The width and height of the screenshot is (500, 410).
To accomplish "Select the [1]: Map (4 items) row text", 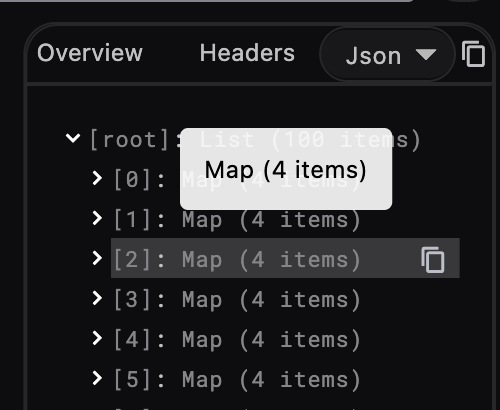I will (x=237, y=220).
